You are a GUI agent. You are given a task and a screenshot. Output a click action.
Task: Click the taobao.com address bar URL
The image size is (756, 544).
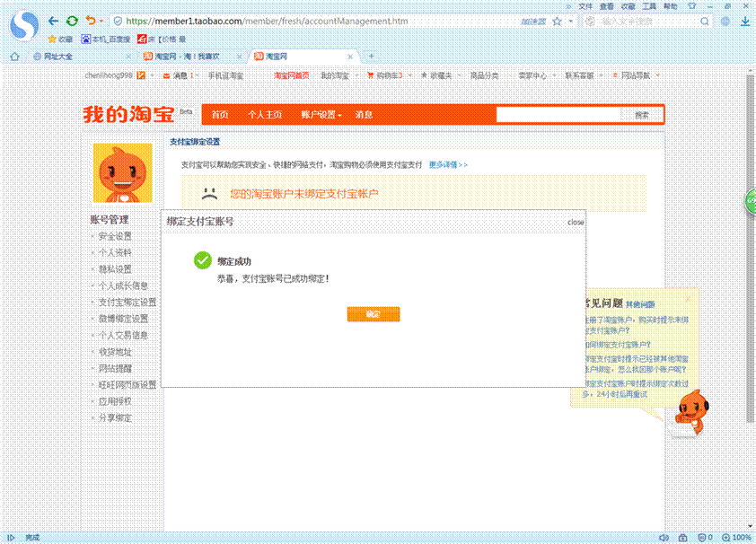point(267,22)
